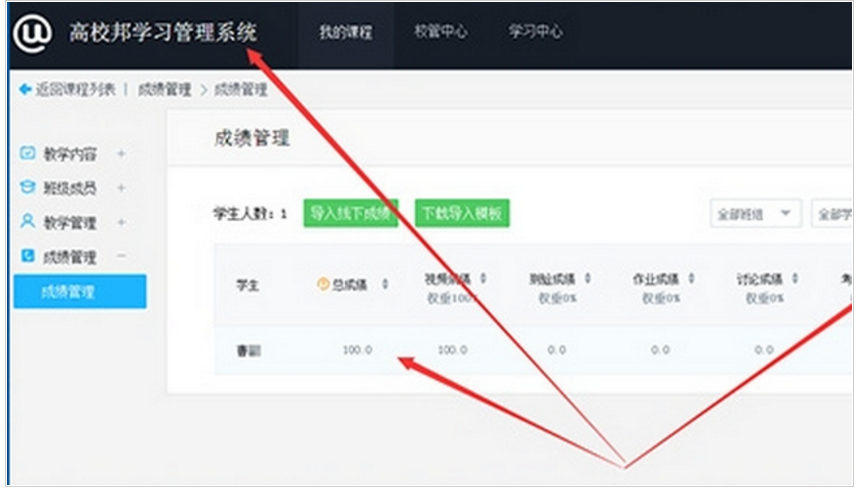Sort by 总成绩 column arrows
Screen dimensions: 858x488
(x=385, y=284)
